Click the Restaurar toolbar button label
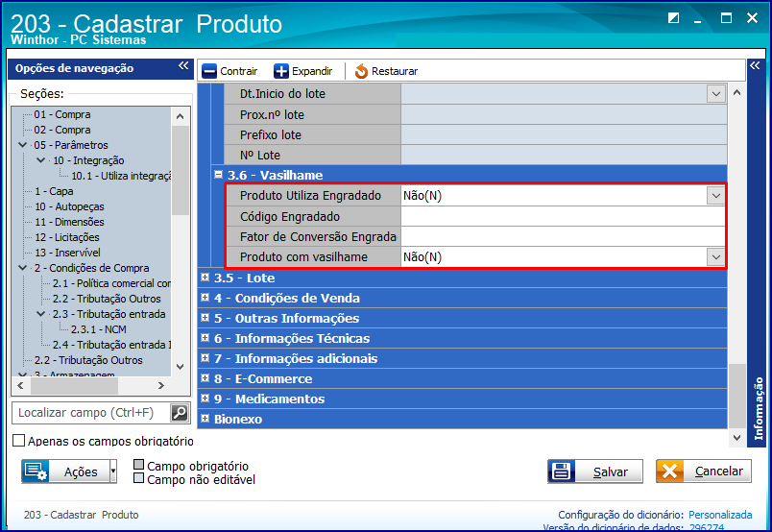The image size is (772, 532). pyautogui.click(x=395, y=71)
